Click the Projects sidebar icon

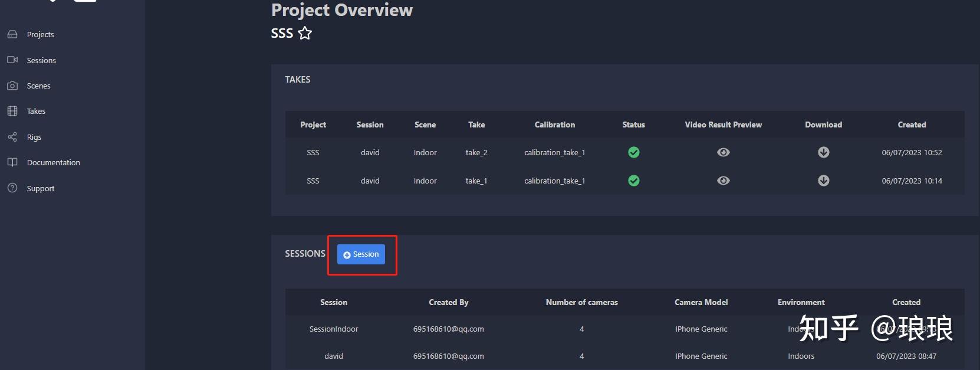pyautogui.click(x=12, y=34)
